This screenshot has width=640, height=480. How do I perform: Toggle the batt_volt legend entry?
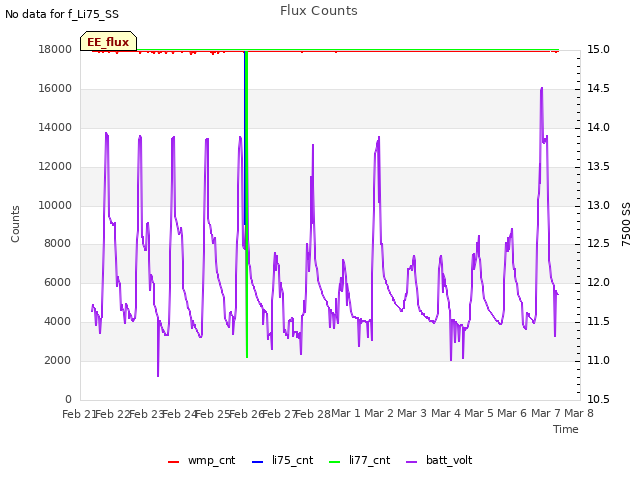(439, 460)
